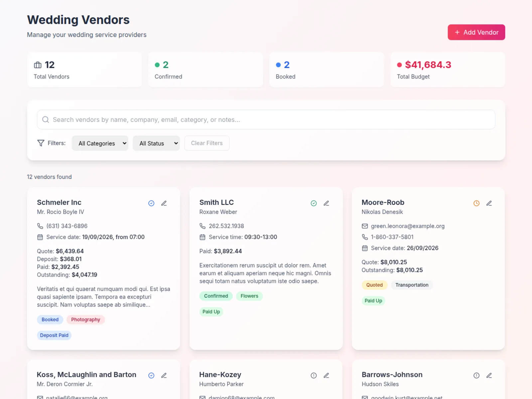Click the search magnifier icon
Image resolution: width=532 pixels, height=399 pixels.
pyautogui.click(x=46, y=119)
